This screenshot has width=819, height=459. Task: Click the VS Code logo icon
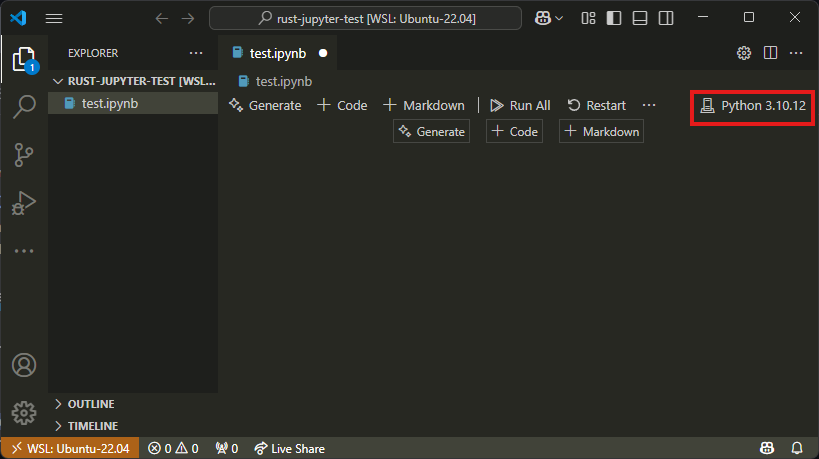click(x=18, y=18)
